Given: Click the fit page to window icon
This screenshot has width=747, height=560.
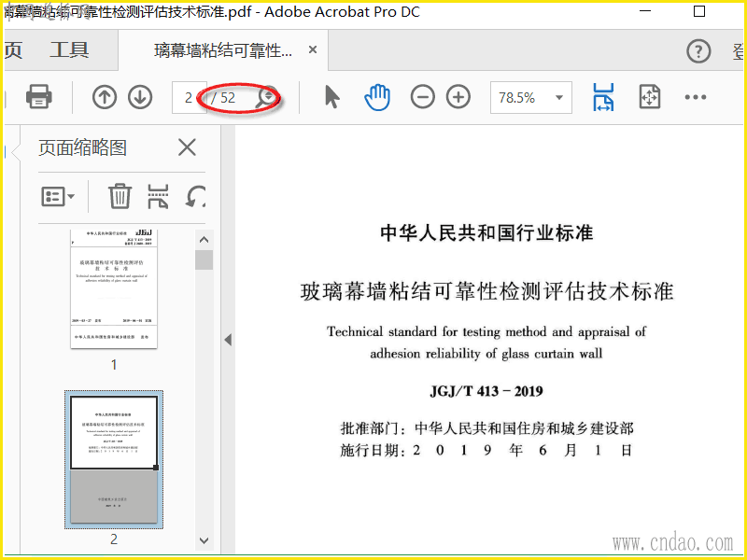Looking at the screenshot, I should pyautogui.click(x=649, y=97).
